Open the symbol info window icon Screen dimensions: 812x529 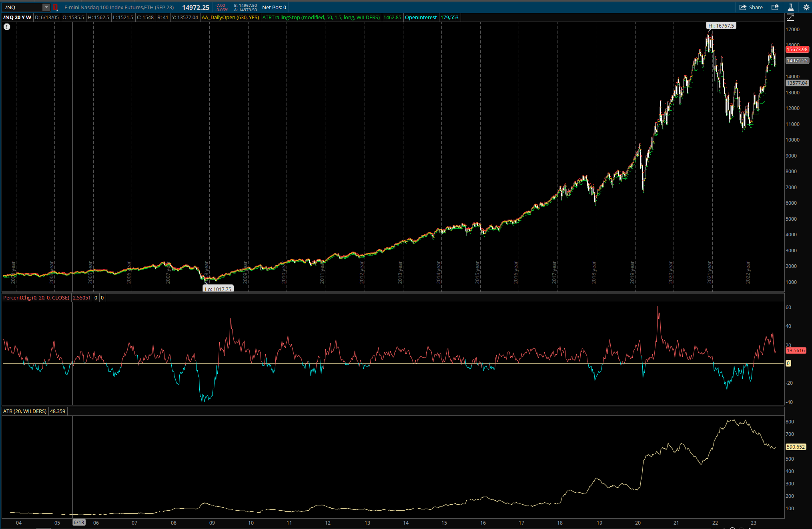775,7
